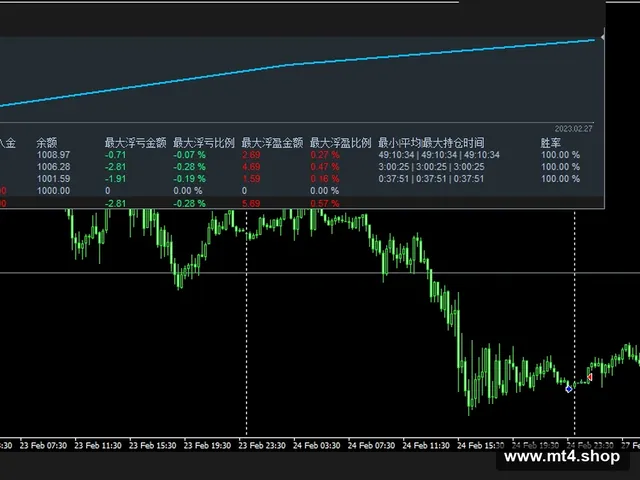
Task: Click the floating profit value 2.89
Action: (251, 155)
